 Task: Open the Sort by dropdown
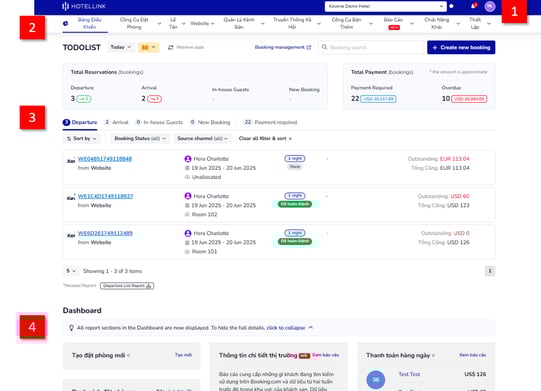(x=81, y=138)
